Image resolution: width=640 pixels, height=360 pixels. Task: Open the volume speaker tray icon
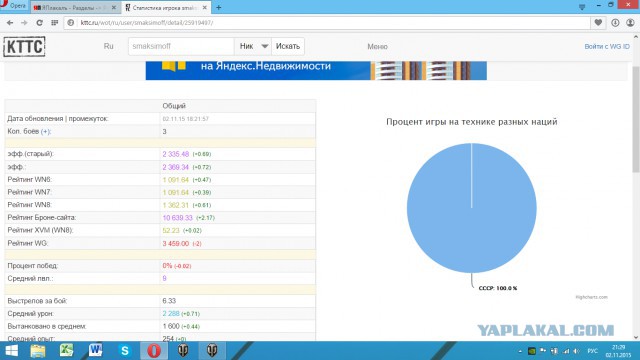(x=576, y=351)
